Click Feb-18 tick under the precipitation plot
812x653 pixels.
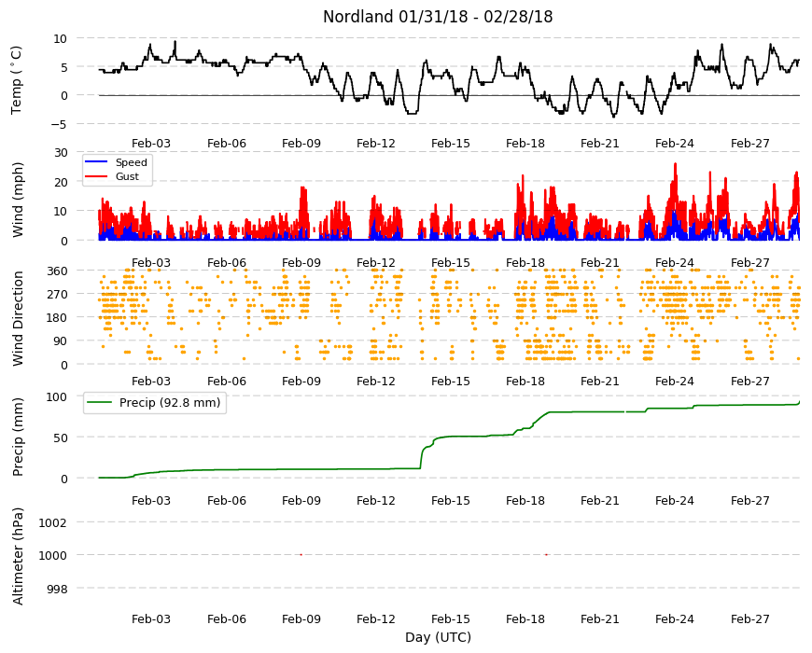[525, 501]
